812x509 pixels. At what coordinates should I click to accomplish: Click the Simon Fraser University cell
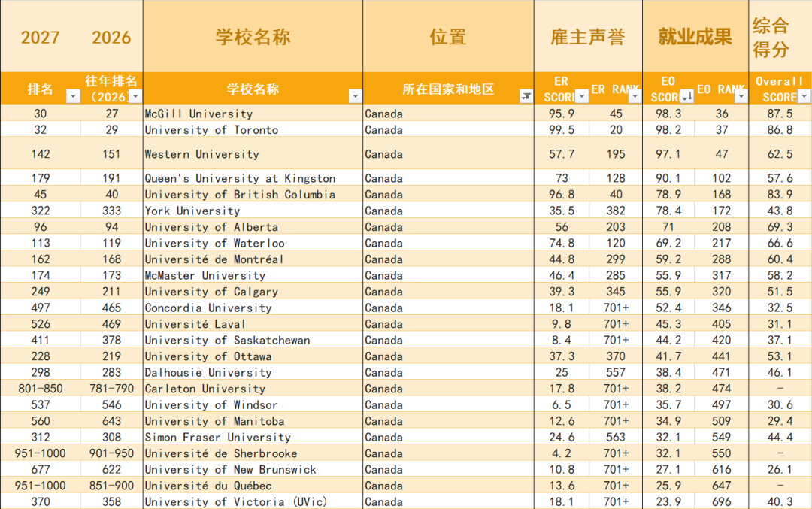point(253,437)
